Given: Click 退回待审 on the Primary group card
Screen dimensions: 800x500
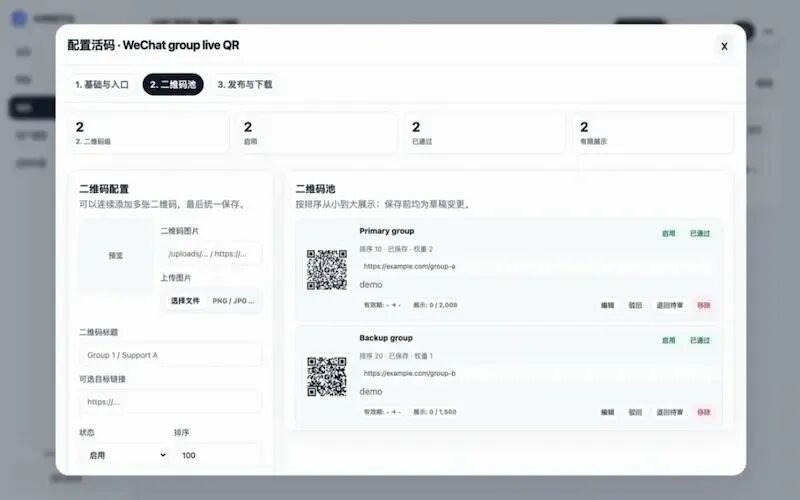Looking at the screenshot, I should pos(669,305).
